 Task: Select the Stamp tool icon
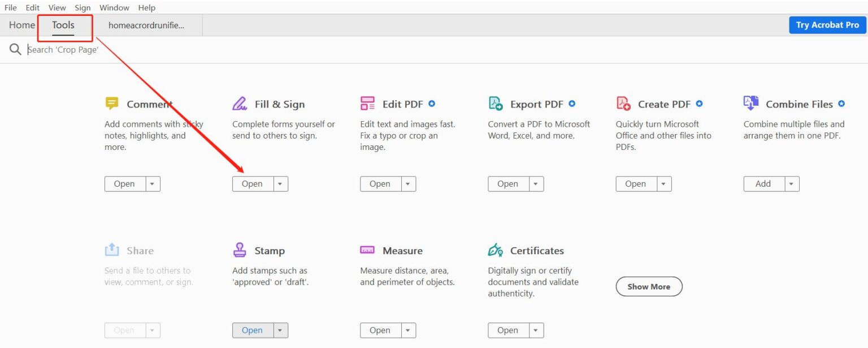click(240, 250)
